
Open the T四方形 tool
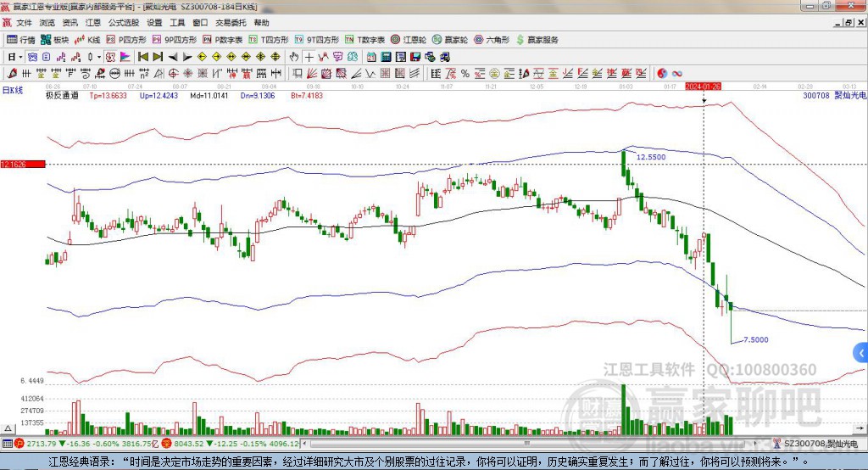[x=269, y=40]
